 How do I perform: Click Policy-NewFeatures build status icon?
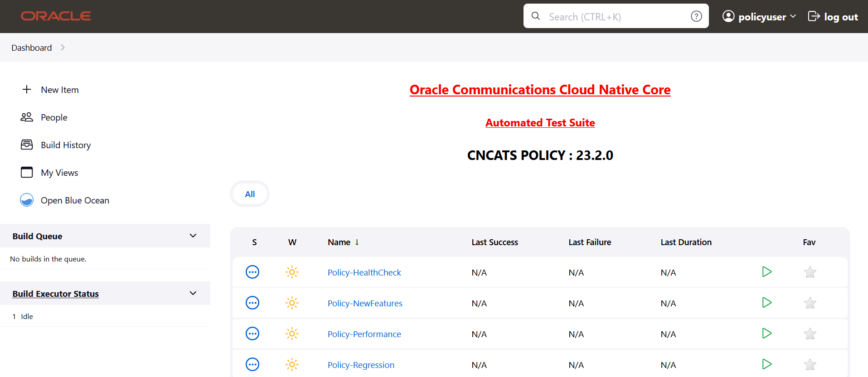tap(252, 303)
